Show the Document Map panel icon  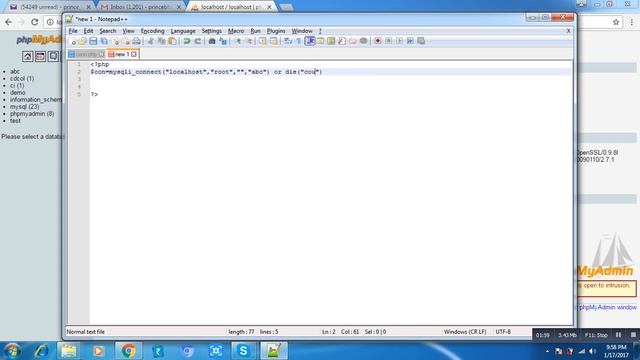pos(331,41)
